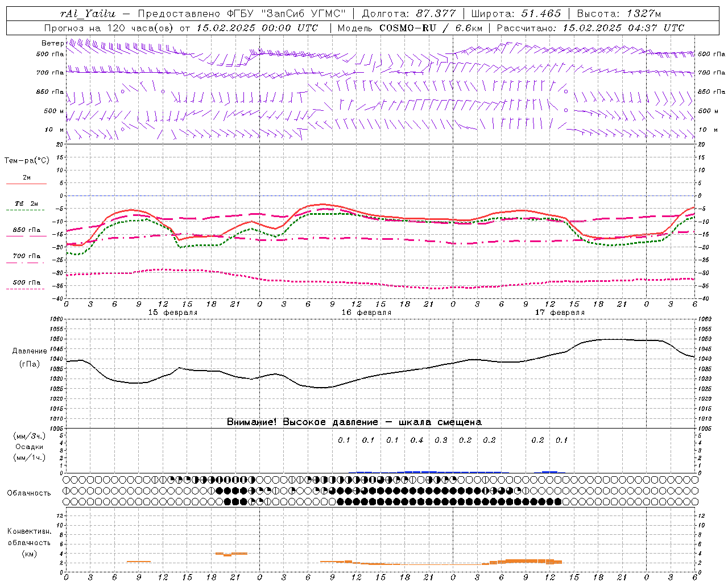
Task: Click the red line sample under 850 гПа legend
Action: [26, 236]
